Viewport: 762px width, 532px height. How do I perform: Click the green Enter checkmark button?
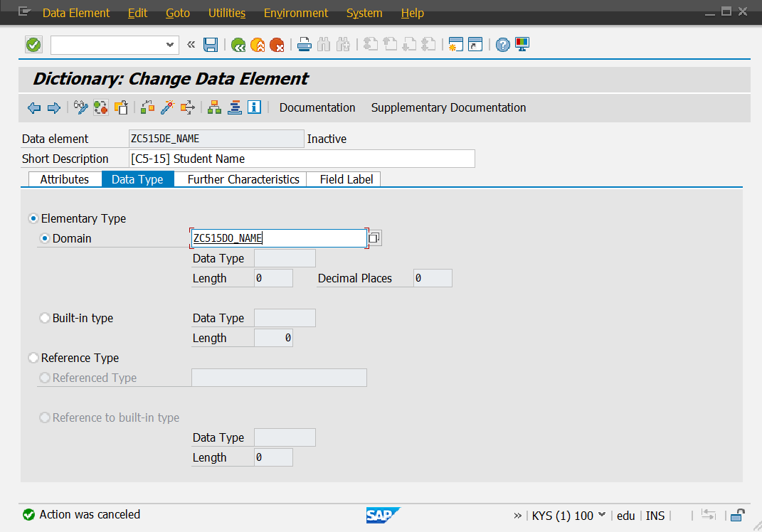click(33, 46)
